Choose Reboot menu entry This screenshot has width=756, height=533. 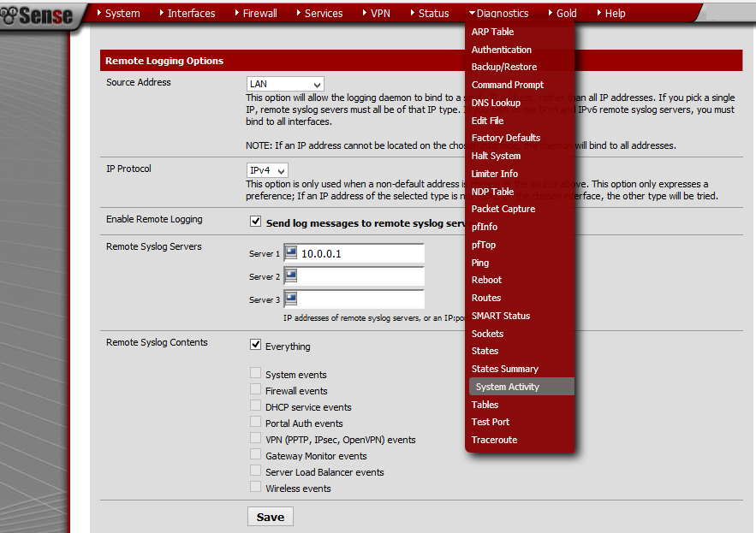[x=486, y=280]
